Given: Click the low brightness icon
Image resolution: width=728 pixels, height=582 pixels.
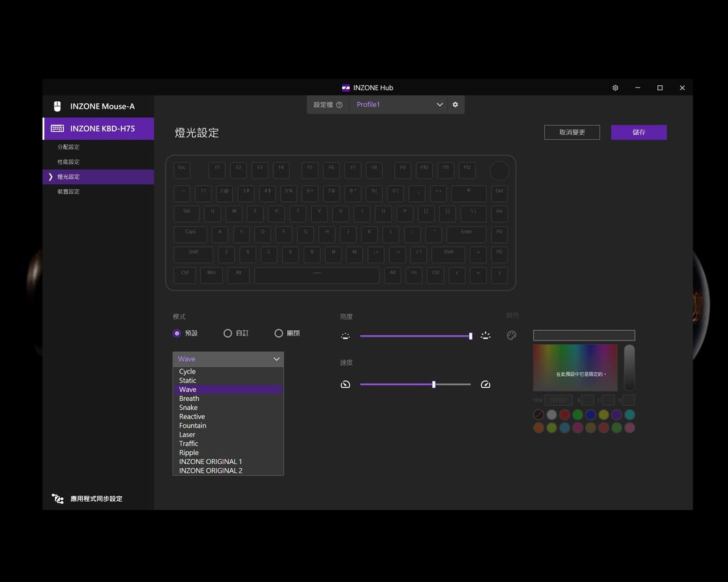Looking at the screenshot, I should click(345, 336).
